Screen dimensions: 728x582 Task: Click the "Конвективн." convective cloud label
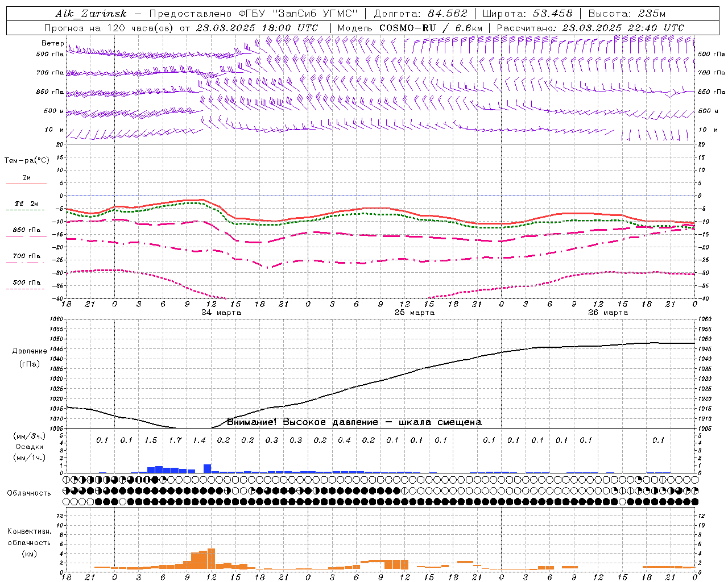point(29,531)
